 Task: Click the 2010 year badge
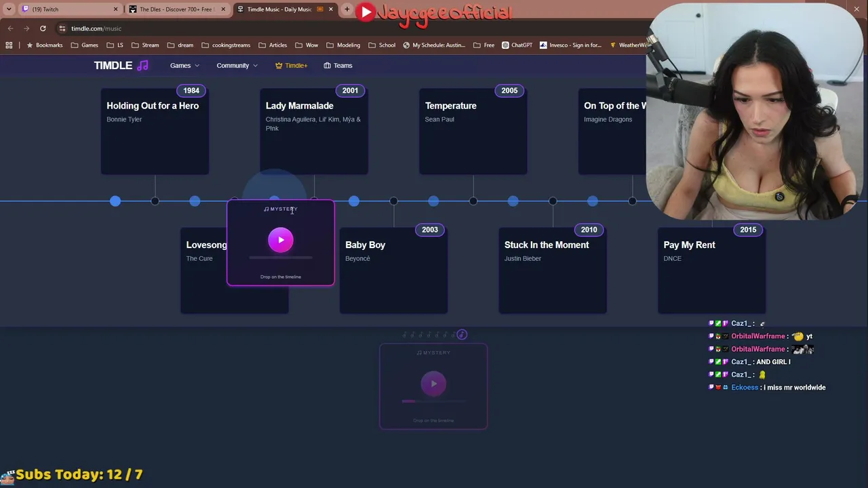point(589,230)
